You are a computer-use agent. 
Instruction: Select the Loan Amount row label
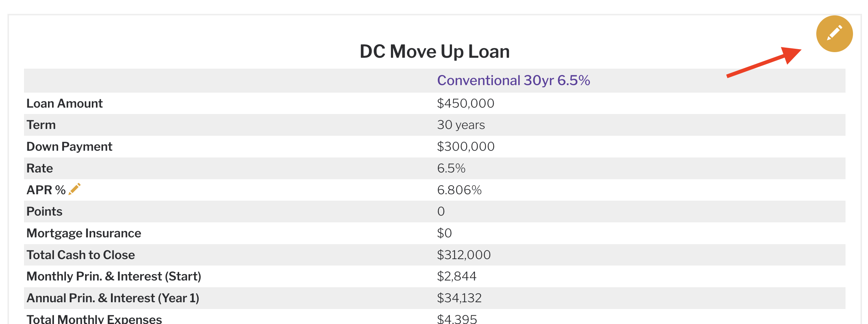point(64,103)
